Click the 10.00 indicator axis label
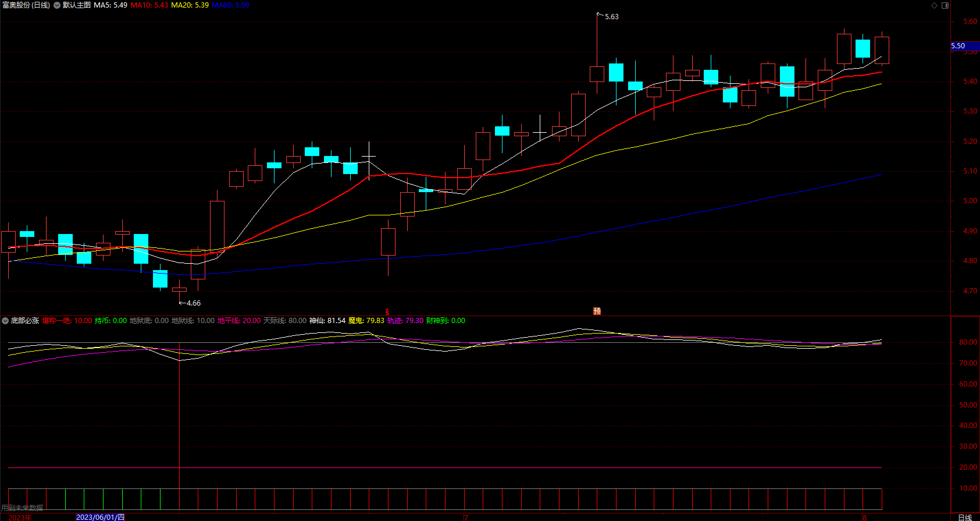Image resolution: width=980 pixels, height=521 pixels. 968,488
